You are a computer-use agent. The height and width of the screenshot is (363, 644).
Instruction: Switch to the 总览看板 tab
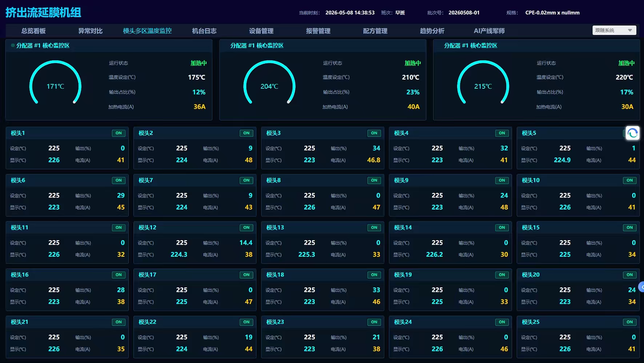(x=33, y=31)
